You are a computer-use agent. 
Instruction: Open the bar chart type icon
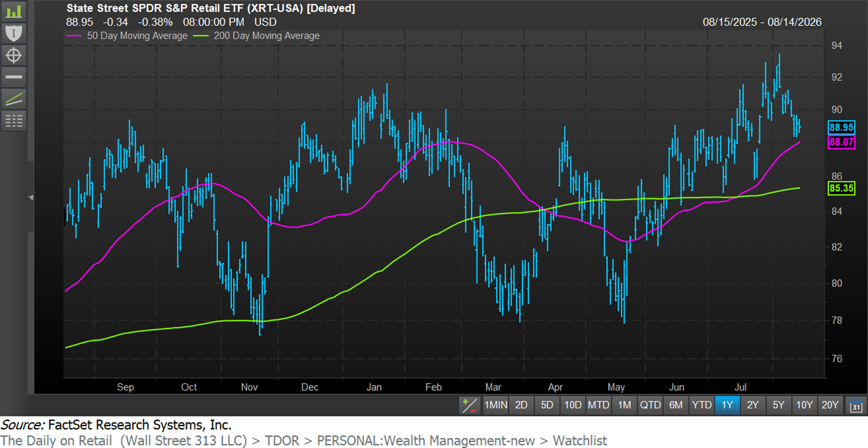14,11
